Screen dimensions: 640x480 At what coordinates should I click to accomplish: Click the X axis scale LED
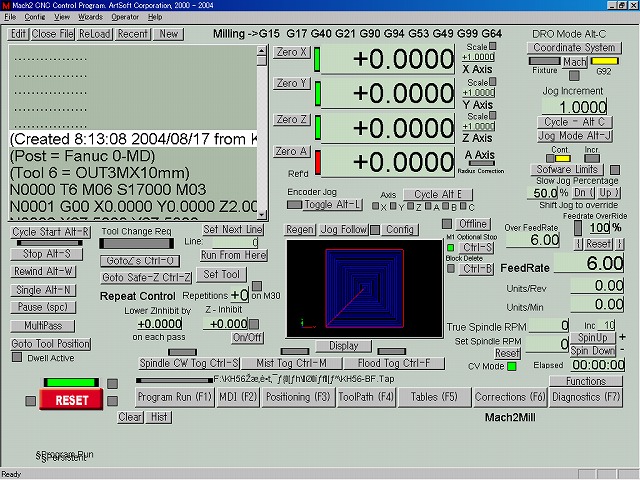pyautogui.click(x=493, y=46)
